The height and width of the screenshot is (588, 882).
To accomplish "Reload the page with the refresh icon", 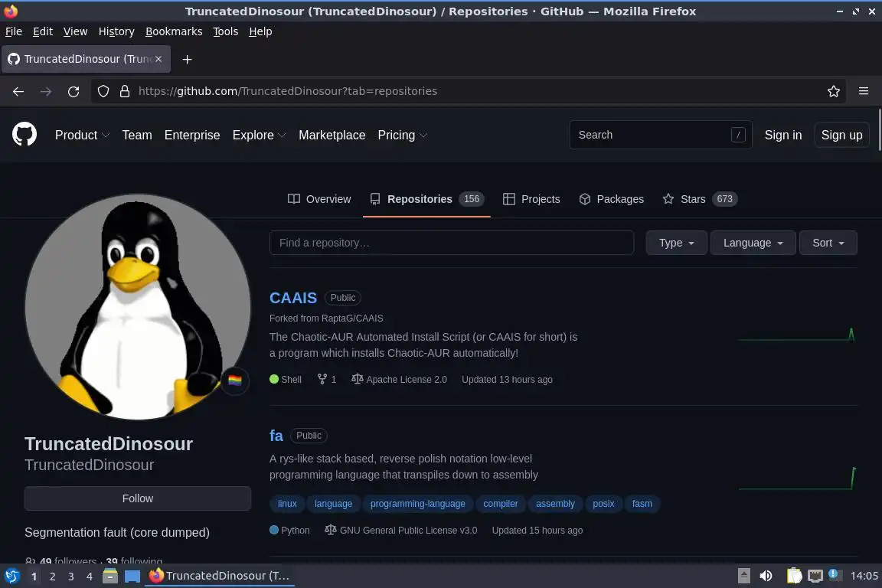I will click(73, 91).
